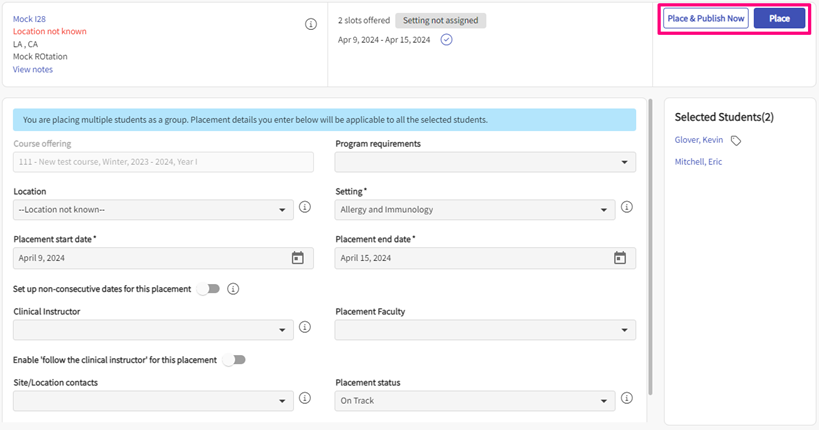Click the info icon beside Clinical Instructor
This screenshot has width=819, height=430.
coord(305,327)
